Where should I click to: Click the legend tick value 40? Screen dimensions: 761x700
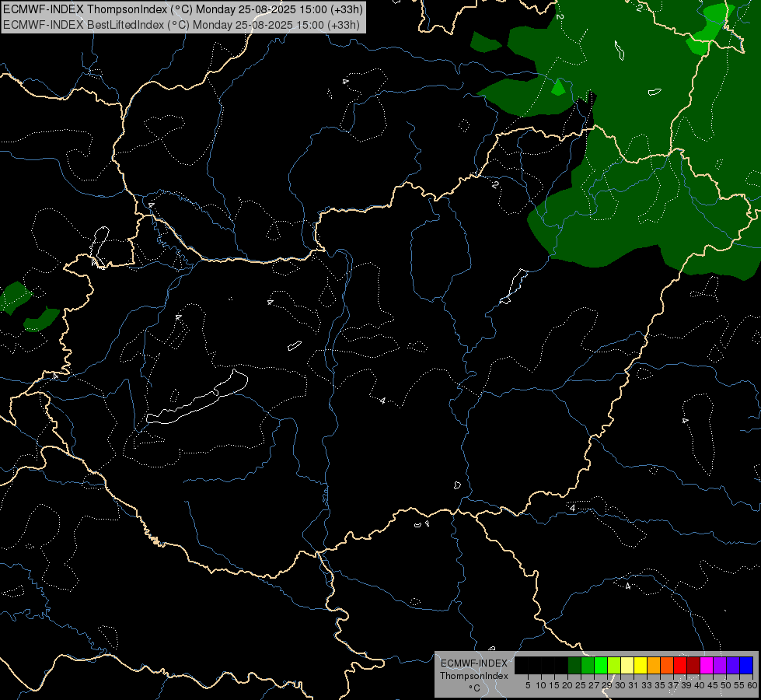point(700,685)
